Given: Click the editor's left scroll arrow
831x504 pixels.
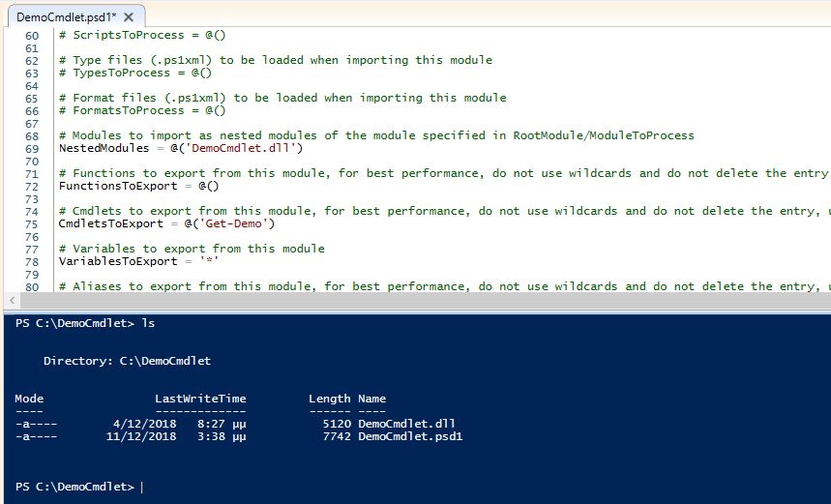Looking at the screenshot, I should (12, 301).
